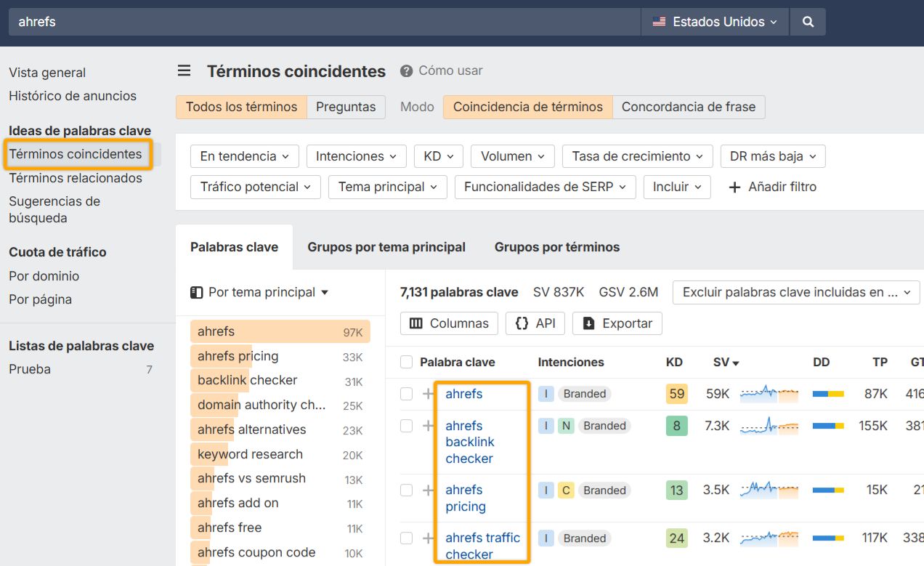924x566 pixels.
Task: Click the United States flag icon
Action: 657,22
